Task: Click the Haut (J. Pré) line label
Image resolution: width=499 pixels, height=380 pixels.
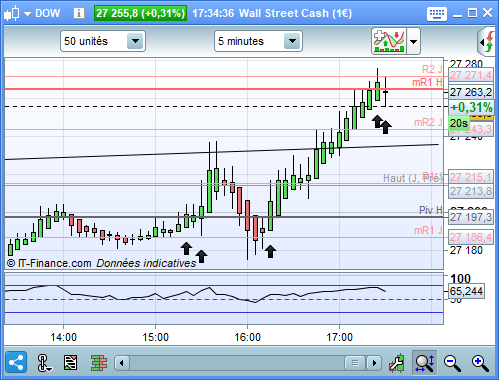Action: click(413, 178)
